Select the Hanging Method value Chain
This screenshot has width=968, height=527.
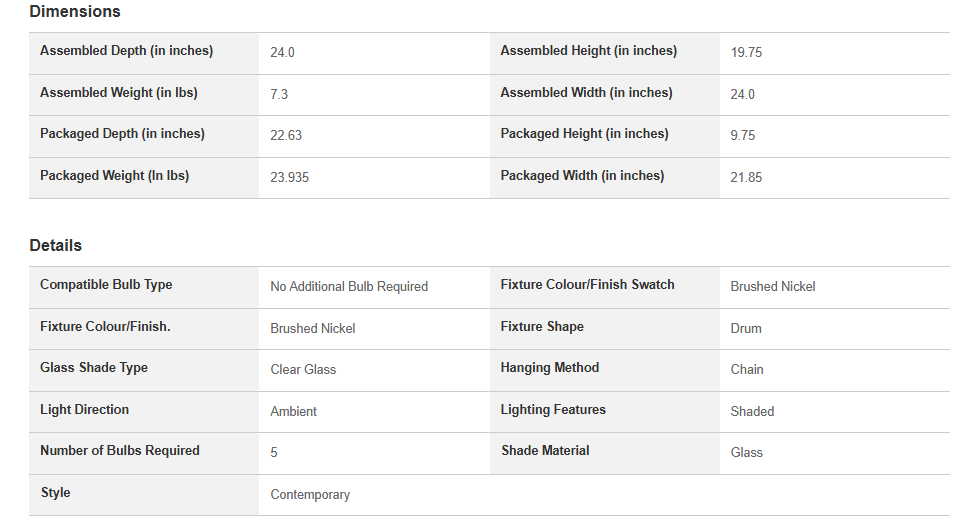(747, 370)
